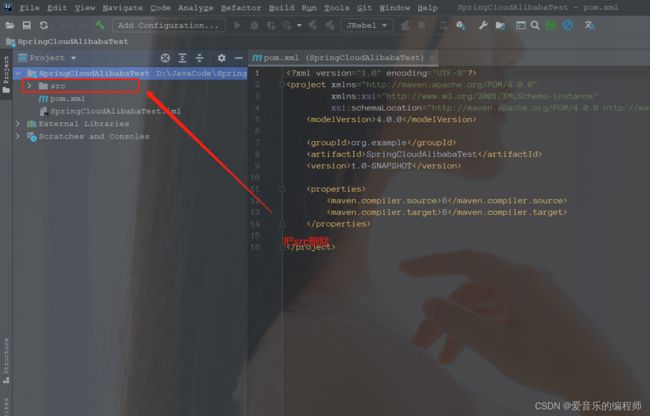Open the Window menu

(395, 7)
